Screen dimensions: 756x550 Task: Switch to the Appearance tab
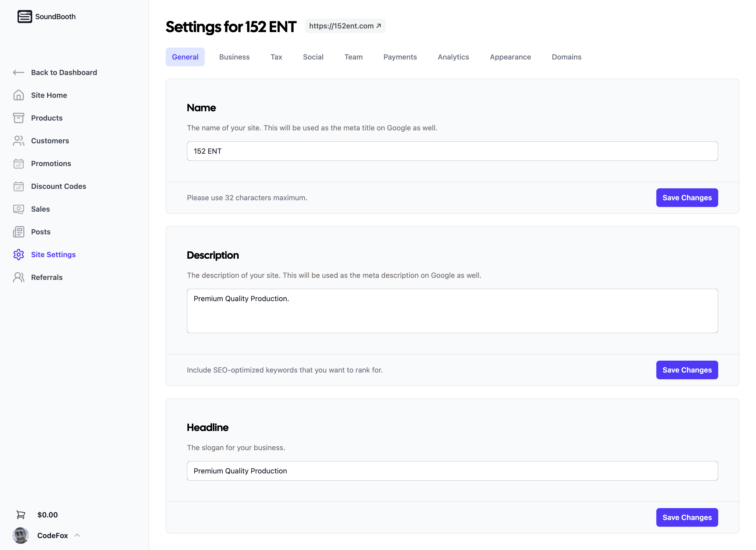[510, 57]
